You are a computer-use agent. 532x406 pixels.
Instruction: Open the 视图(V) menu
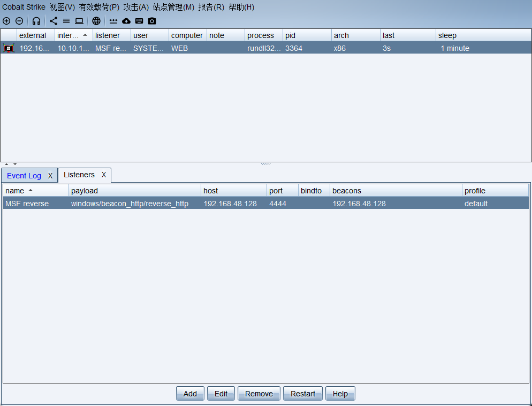[x=62, y=7]
